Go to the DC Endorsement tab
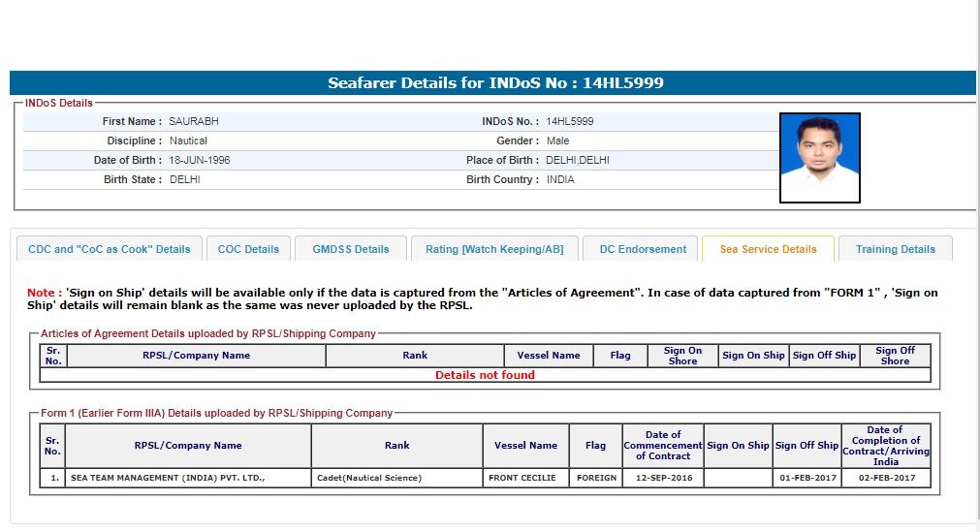980x532 pixels. pos(643,249)
